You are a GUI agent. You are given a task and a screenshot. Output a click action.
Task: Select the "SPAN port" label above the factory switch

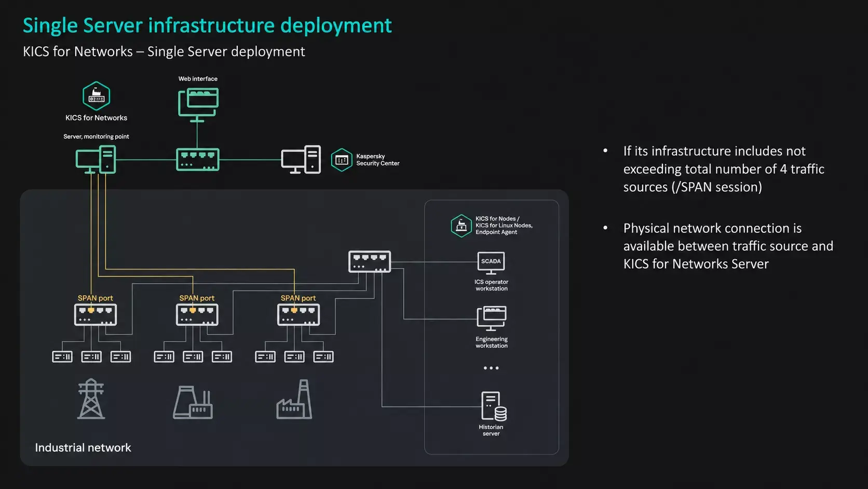[x=299, y=298]
